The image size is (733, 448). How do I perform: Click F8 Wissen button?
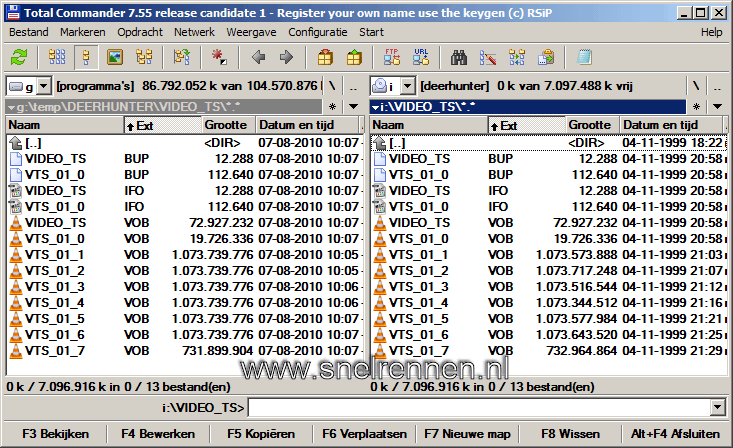(570, 434)
